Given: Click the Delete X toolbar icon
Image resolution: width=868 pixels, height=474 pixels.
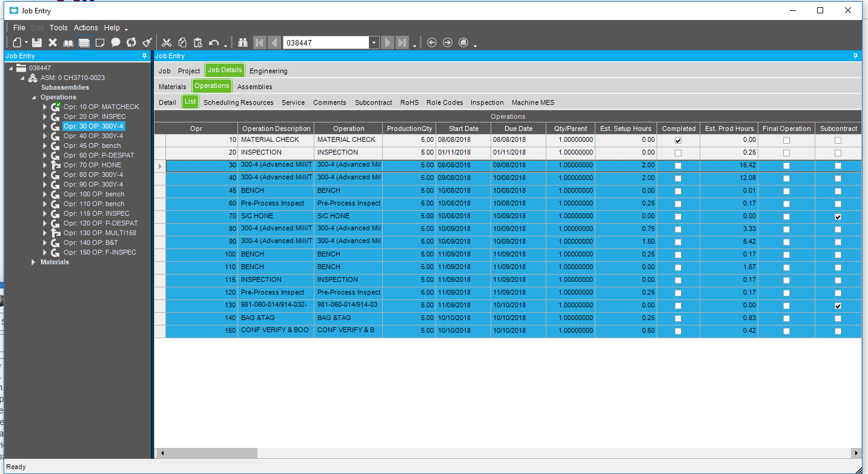Looking at the screenshot, I should (53, 42).
